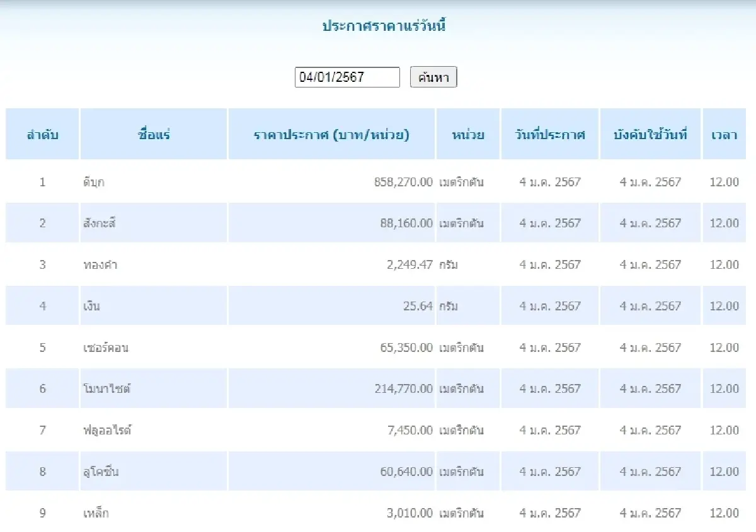Select the ลำดับ column header
The height and width of the screenshot is (532, 756).
tap(42, 134)
